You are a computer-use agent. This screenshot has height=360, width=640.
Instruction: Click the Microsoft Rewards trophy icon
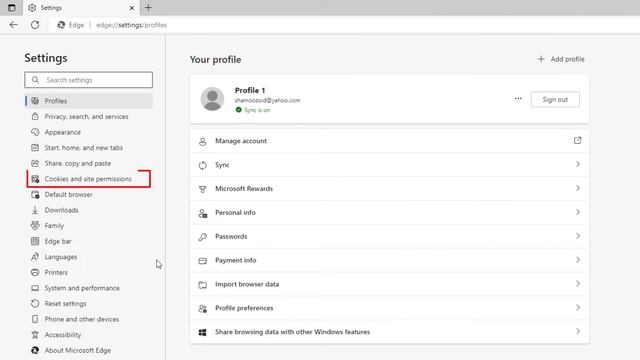tap(203, 189)
